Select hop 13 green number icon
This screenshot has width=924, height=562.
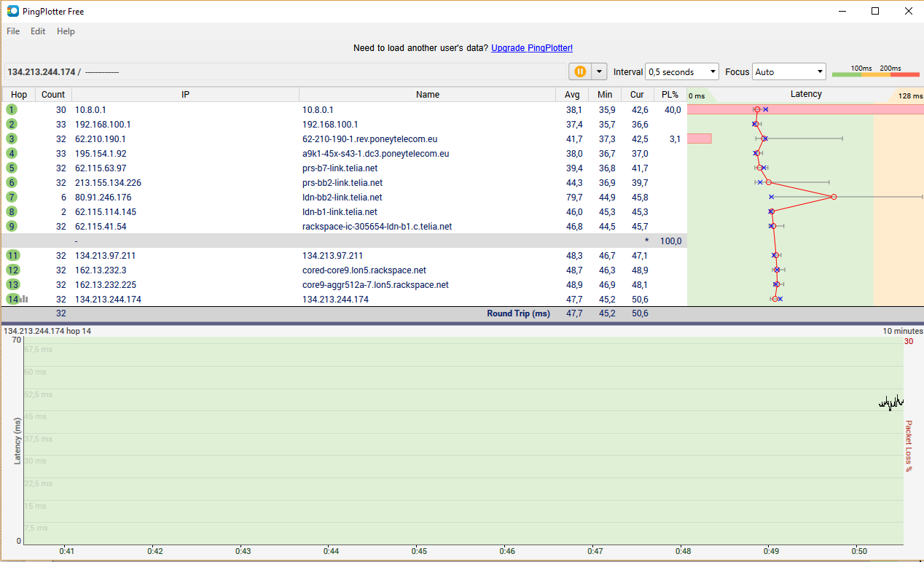[13, 284]
